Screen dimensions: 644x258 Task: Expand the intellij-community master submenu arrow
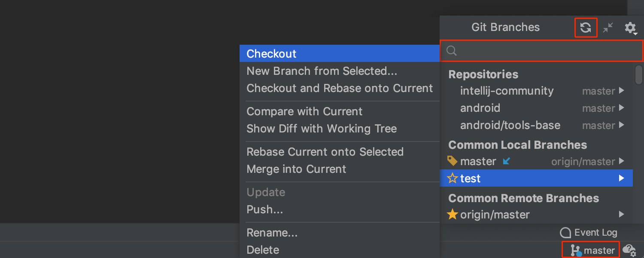click(622, 91)
